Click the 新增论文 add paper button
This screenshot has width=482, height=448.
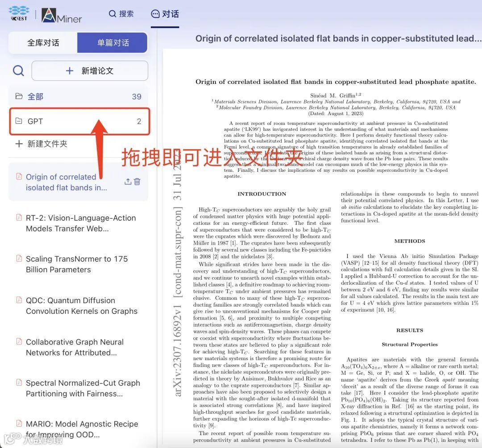point(90,71)
